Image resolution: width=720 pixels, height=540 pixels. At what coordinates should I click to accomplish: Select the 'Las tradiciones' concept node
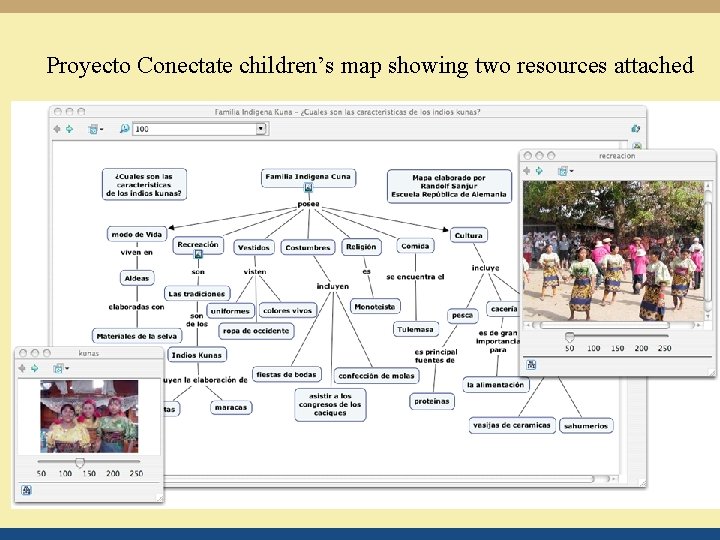coord(197,293)
